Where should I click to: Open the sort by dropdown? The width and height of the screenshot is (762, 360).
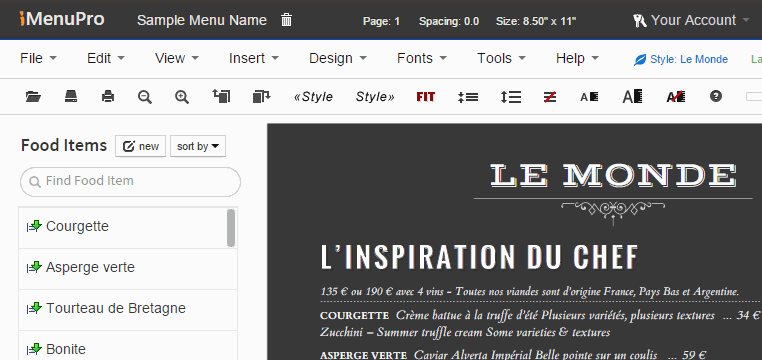click(x=198, y=146)
